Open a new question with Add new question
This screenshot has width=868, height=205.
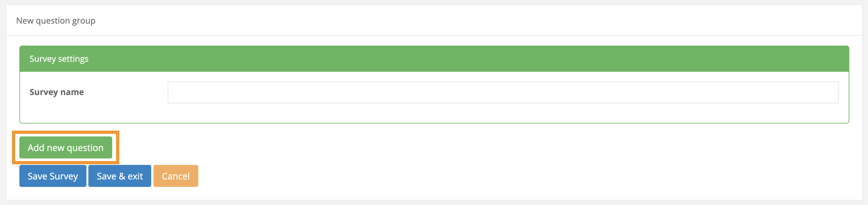point(66,147)
